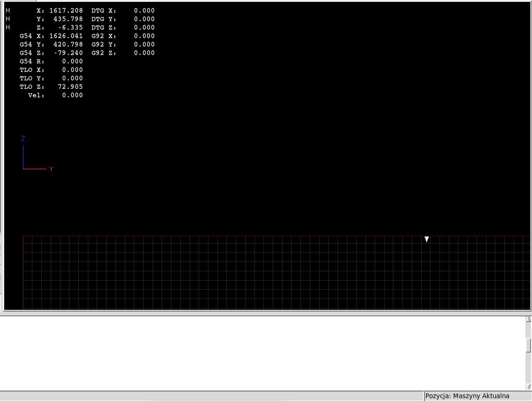Click the homed icon beside X position
This screenshot has height=401, width=532.
pos(8,10)
